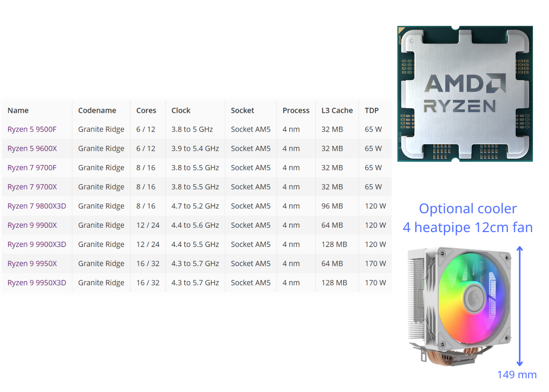
Task: Click the 149 mm height annotation
Action: (x=517, y=374)
